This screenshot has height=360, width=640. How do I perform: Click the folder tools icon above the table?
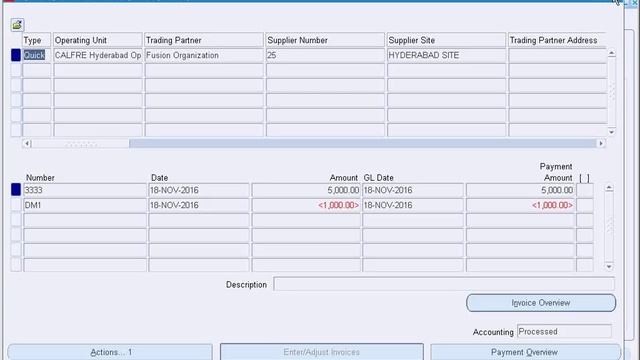click(x=17, y=25)
